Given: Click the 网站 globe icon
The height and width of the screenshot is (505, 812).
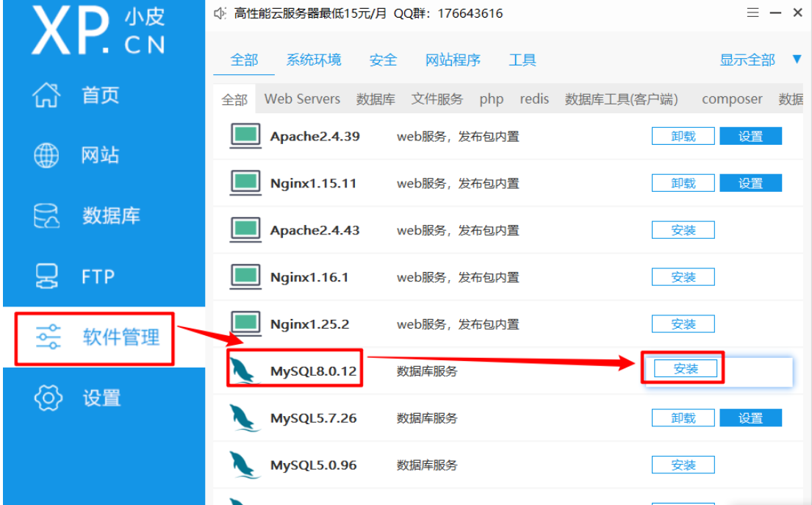Looking at the screenshot, I should [46, 155].
